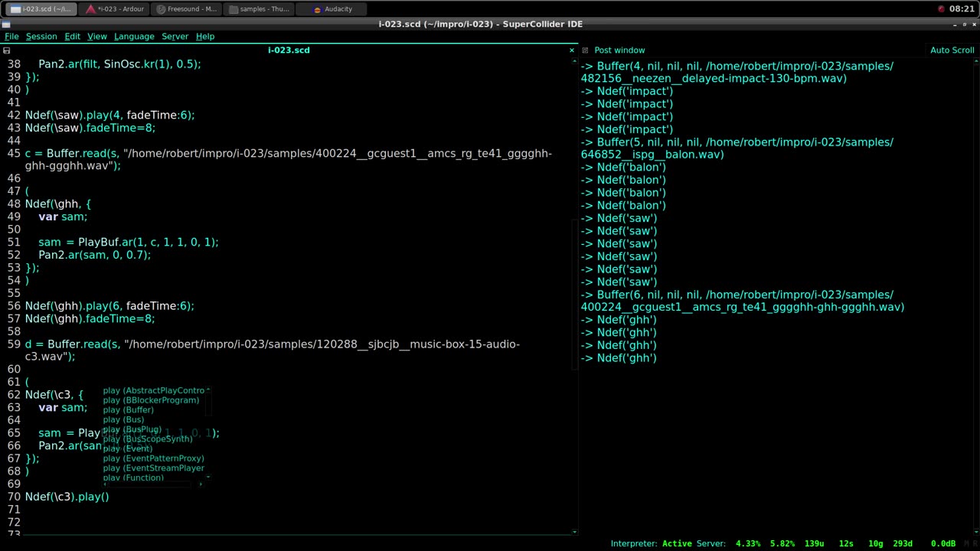Choose play (BusScopeSynth) autocomplete entry
This screenshot has width=980, height=551.
[148, 439]
